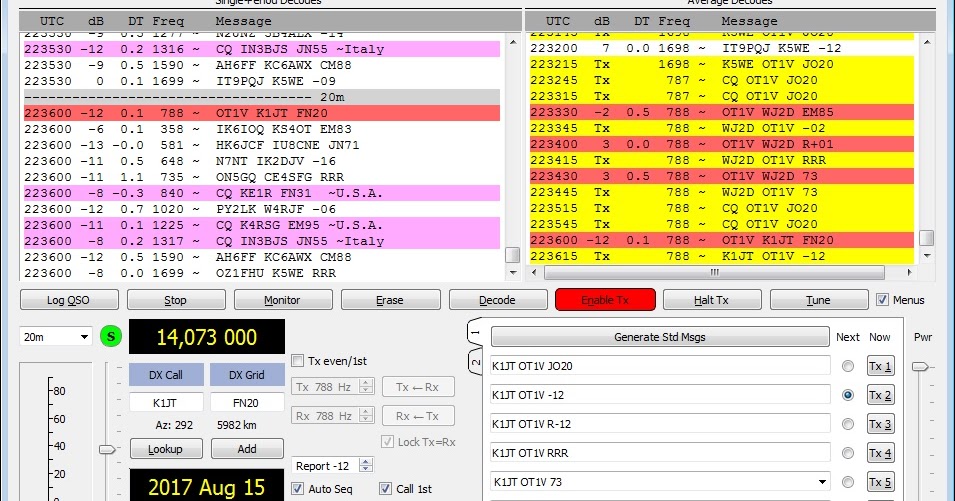
Task: Click the red Enable Tx button
Action: 605,300
